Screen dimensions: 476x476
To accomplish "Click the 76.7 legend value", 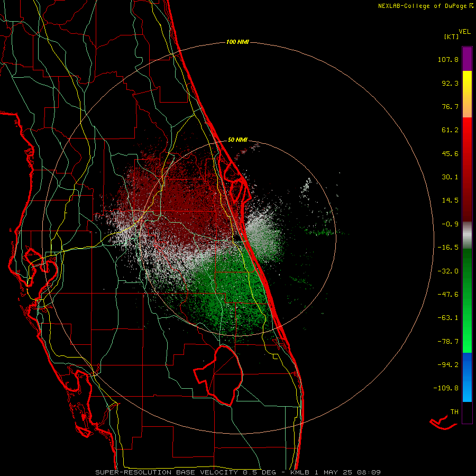I will [450, 106].
